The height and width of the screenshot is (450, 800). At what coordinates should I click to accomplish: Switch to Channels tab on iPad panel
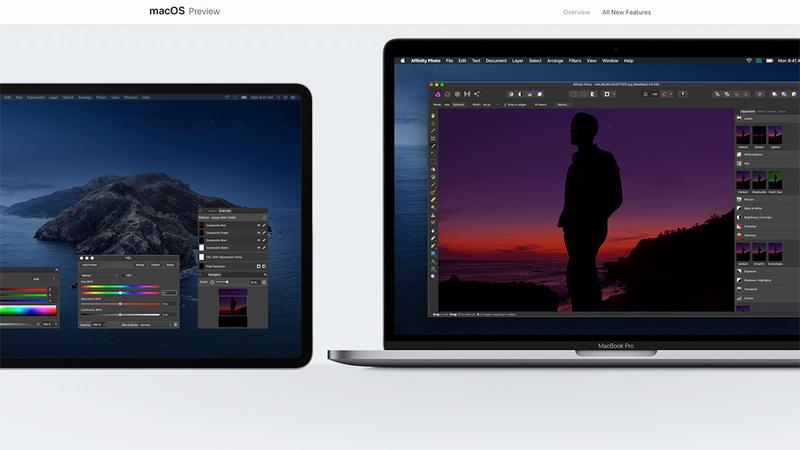point(225,211)
